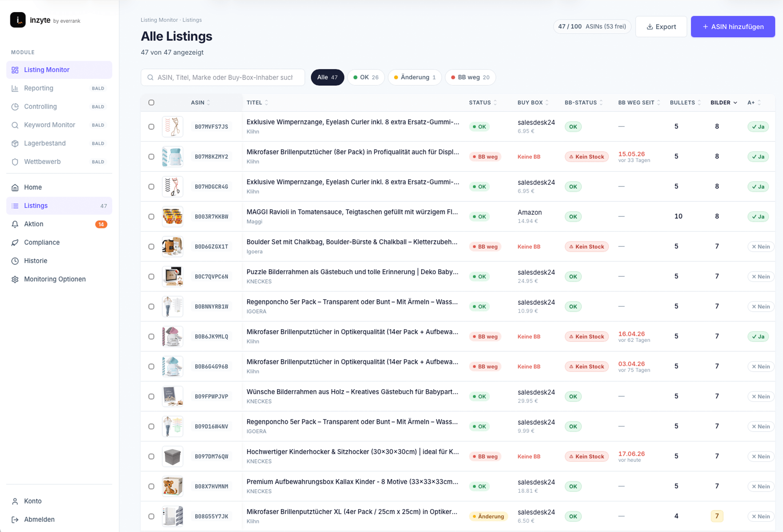Open the Konto account page
Image resolution: width=783 pixels, height=532 pixels.
[59, 501]
